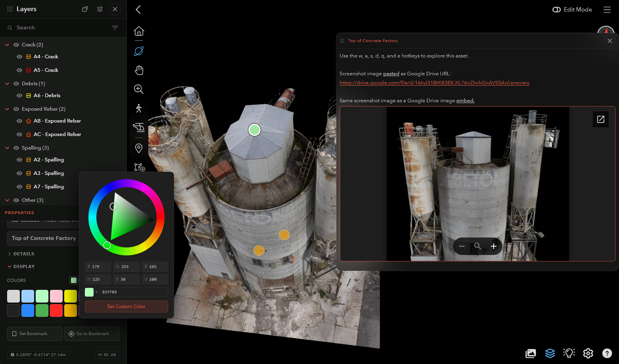Open the hamburger main menu
The height and width of the screenshot is (364, 619).
[607, 10]
